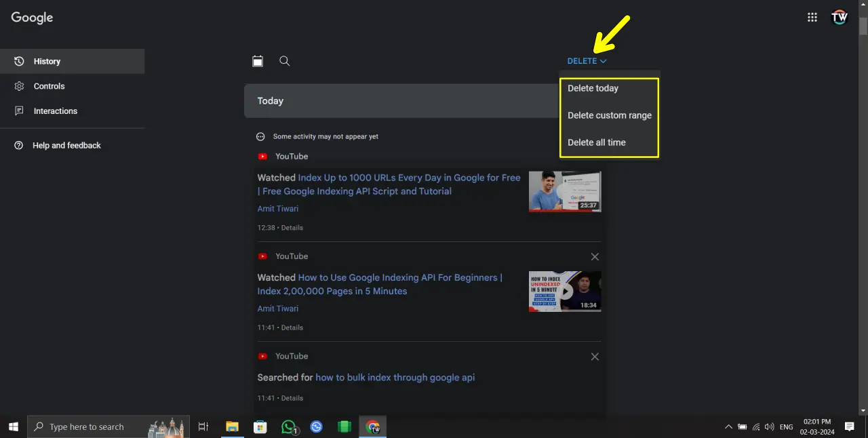Open the Google apps grid
868x438 pixels.
(x=812, y=17)
